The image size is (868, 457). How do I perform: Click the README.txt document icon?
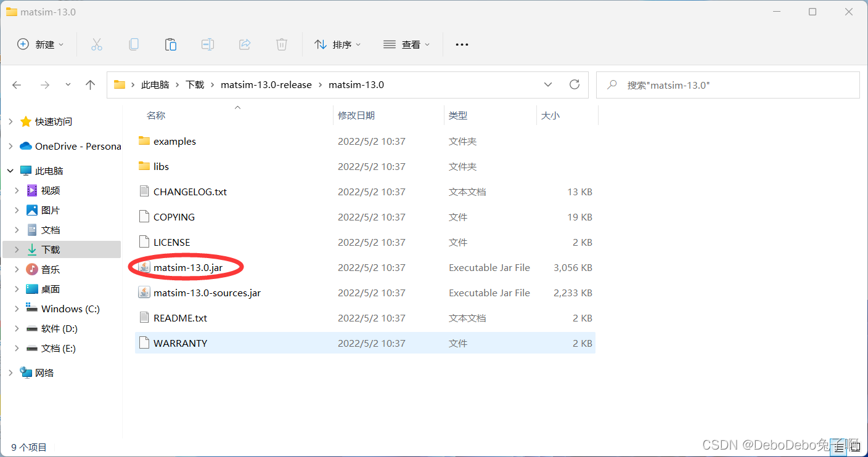click(x=144, y=318)
